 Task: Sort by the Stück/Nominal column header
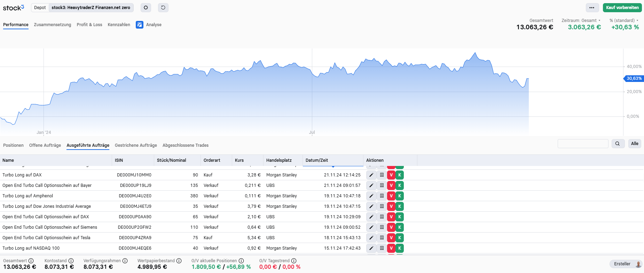[178, 160]
